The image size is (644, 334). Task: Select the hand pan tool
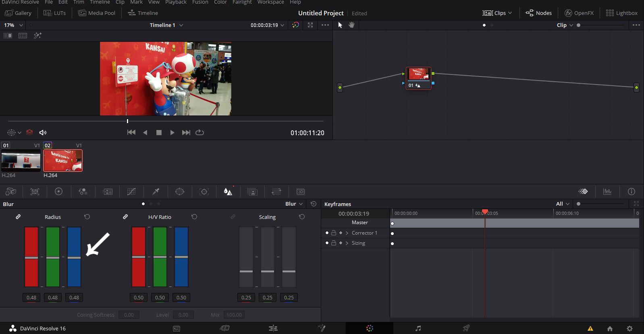tap(351, 25)
